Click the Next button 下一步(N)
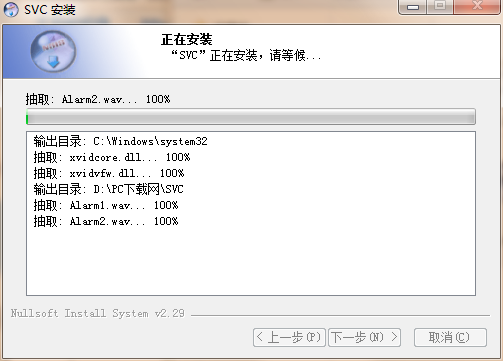The height and width of the screenshot is (361, 503). coord(364,337)
